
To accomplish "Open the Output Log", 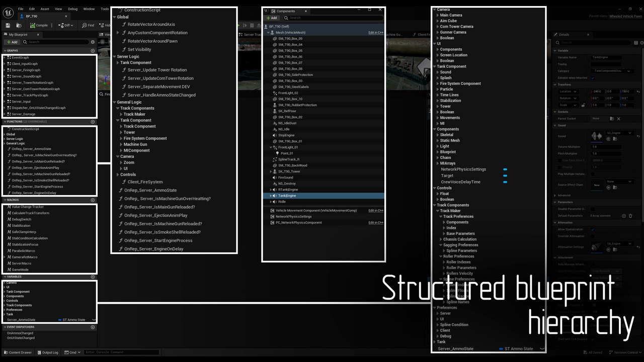I will pos(47,352).
